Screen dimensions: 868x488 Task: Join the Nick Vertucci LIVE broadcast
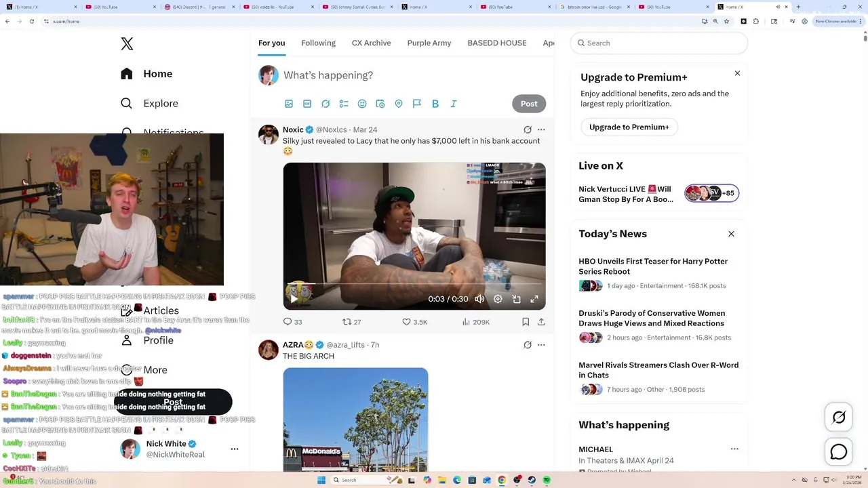click(658, 194)
